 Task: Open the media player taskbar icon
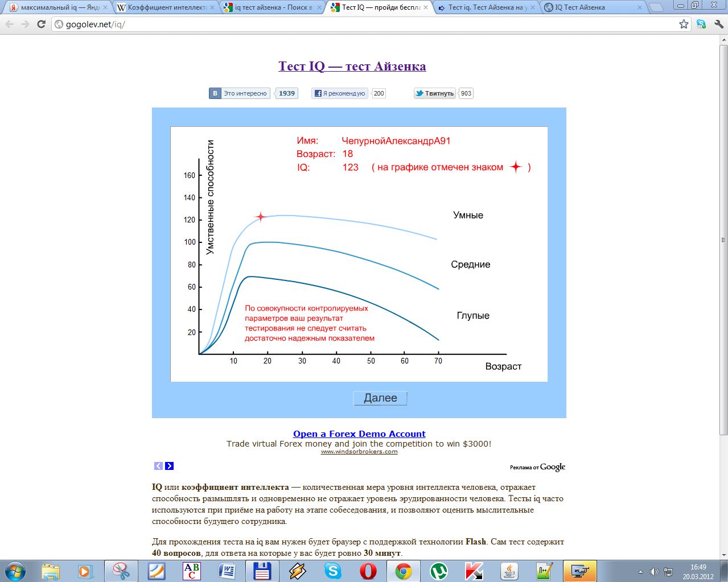click(x=85, y=571)
